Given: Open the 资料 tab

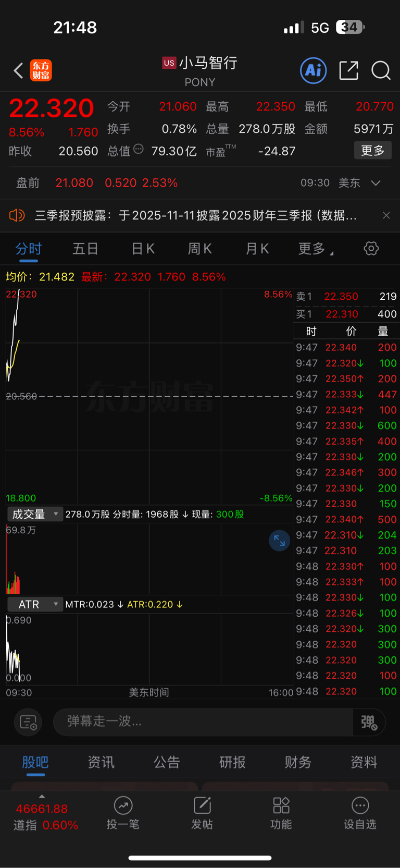Looking at the screenshot, I should pos(364,762).
